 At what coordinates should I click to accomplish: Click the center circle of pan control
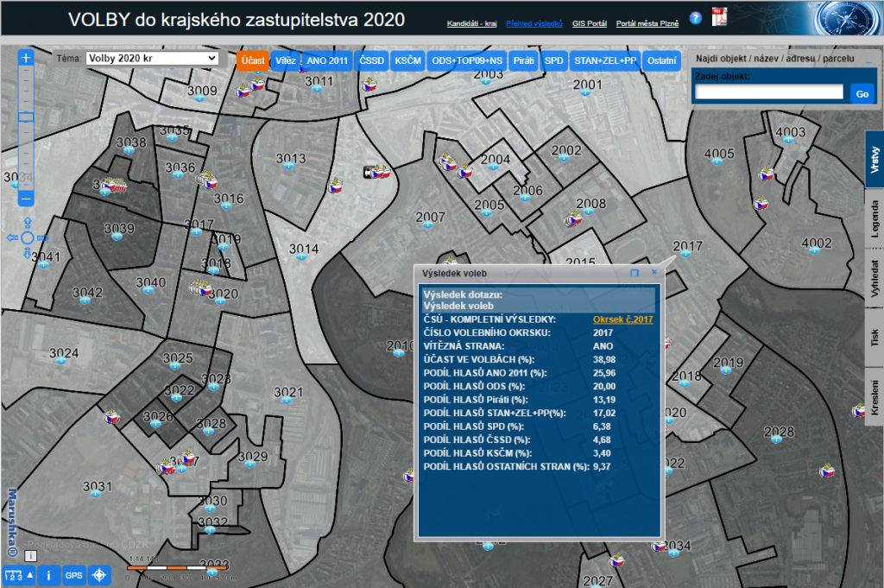point(27,238)
